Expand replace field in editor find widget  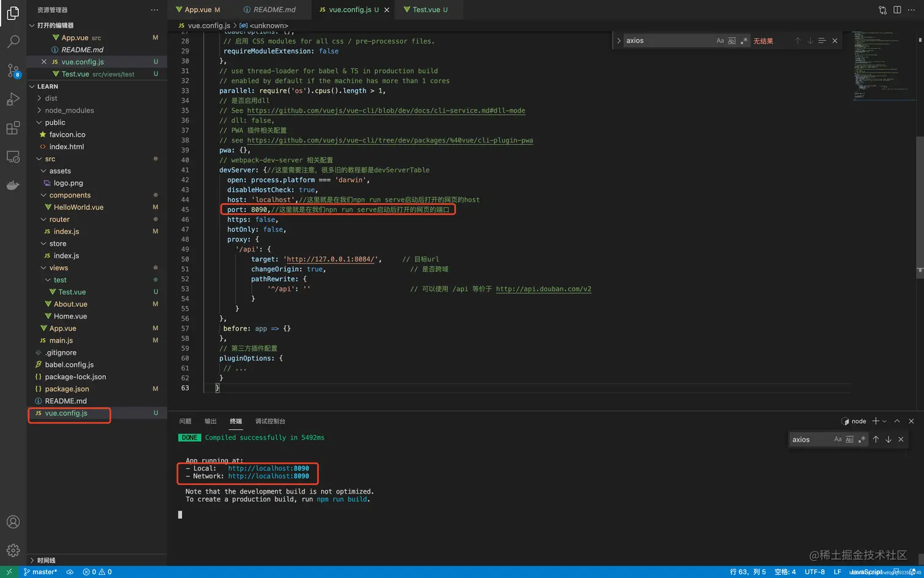(618, 40)
